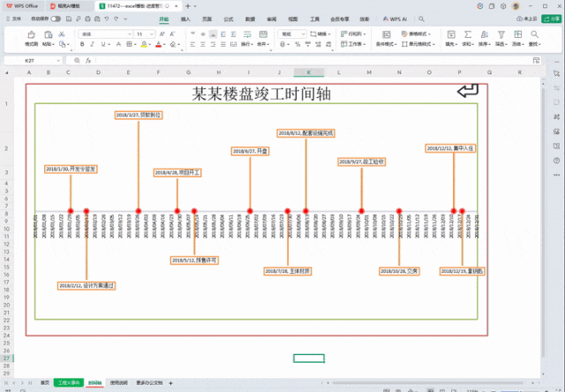Image resolution: width=565 pixels, height=392 pixels.
Task: Expand the quick access toolbar customize chevron
Action: coord(125,19)
